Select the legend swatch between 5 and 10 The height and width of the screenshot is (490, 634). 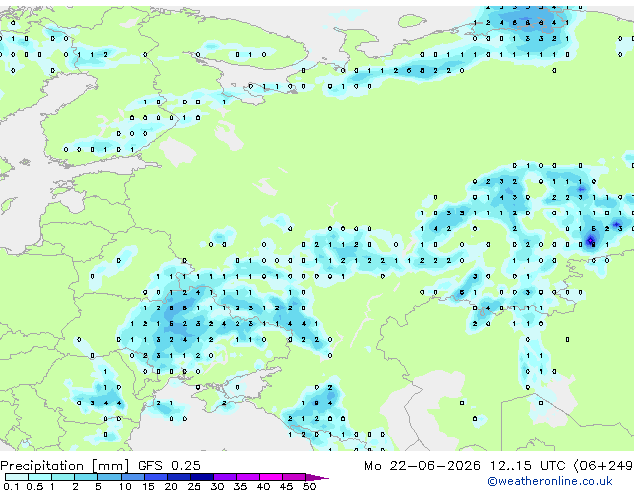(110, 477)
